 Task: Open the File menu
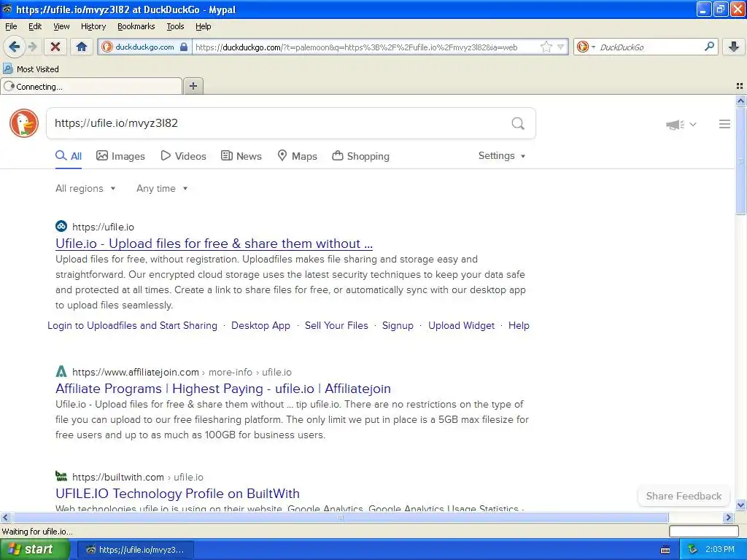(11, 26)
